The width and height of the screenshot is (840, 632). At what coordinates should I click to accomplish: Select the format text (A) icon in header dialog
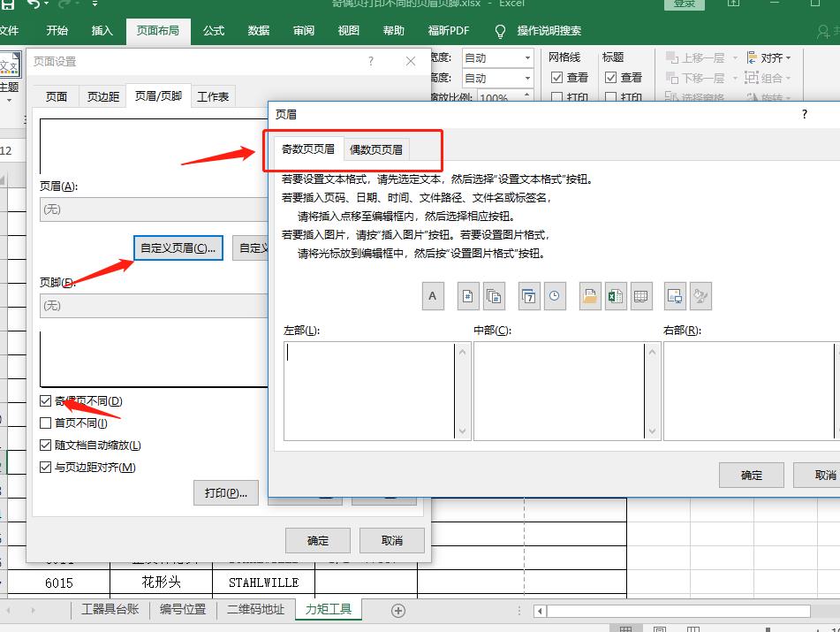432,296
